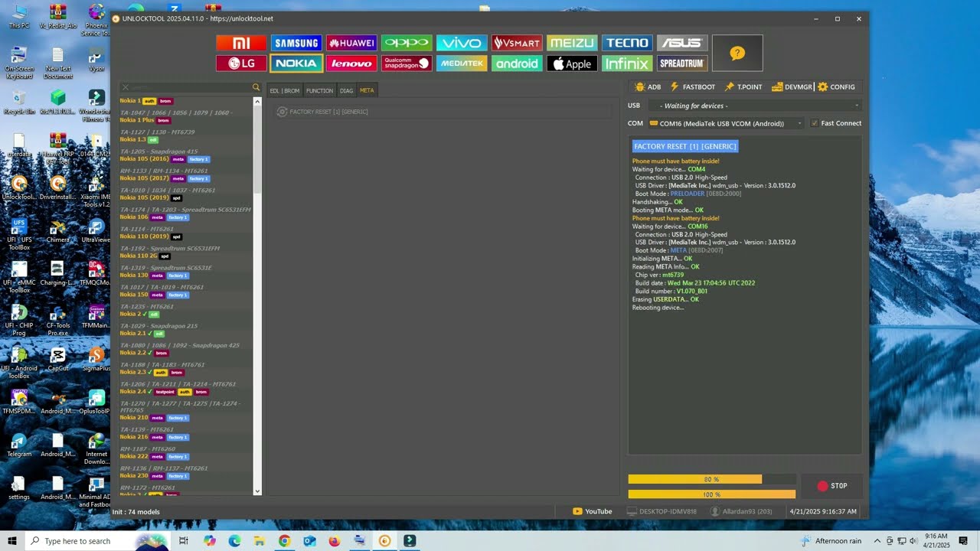Choose the Huawei brand button
Viewport: 980px width, 551px height.
point(351,43)
